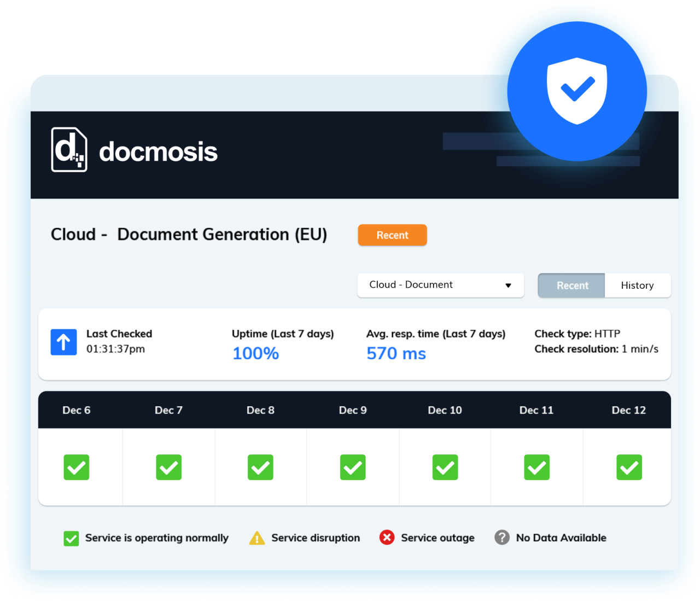Image resolution: width=700 pixels, height=601 pixels.
Task: Select the Recent tab
Action: [571, 285]
